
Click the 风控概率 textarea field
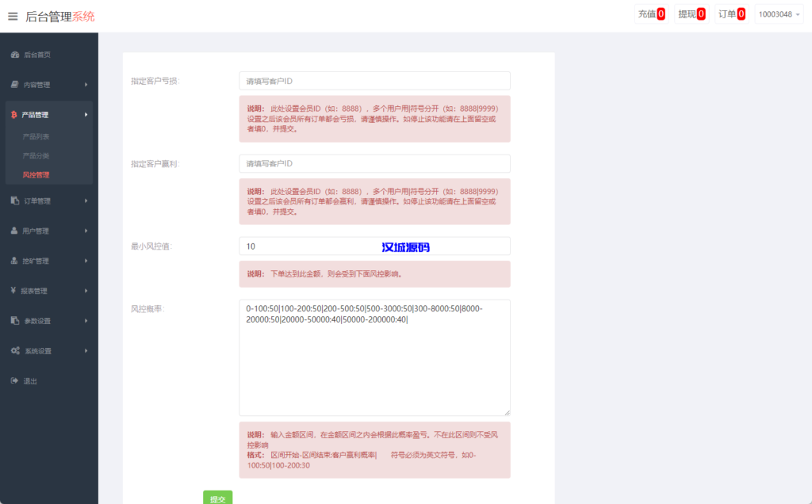(x=374, y=357)
